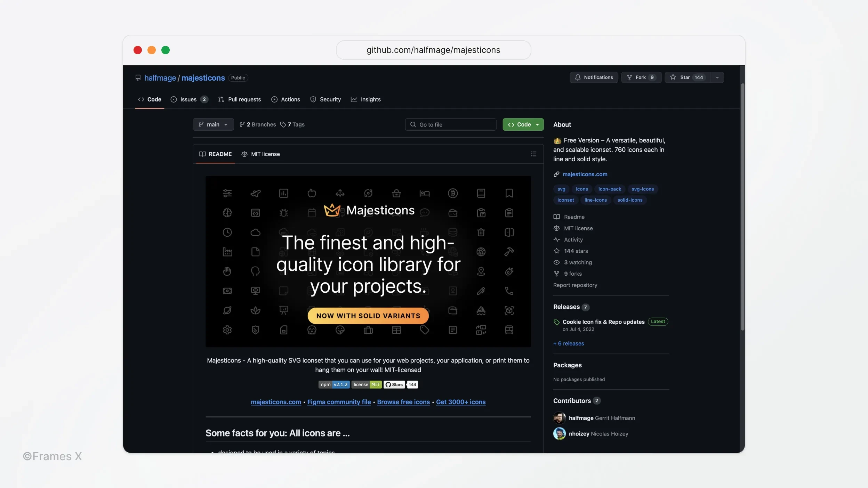Click Browse free icons link
The height and width of the screenshot is (488, 868).
point(403,401)
